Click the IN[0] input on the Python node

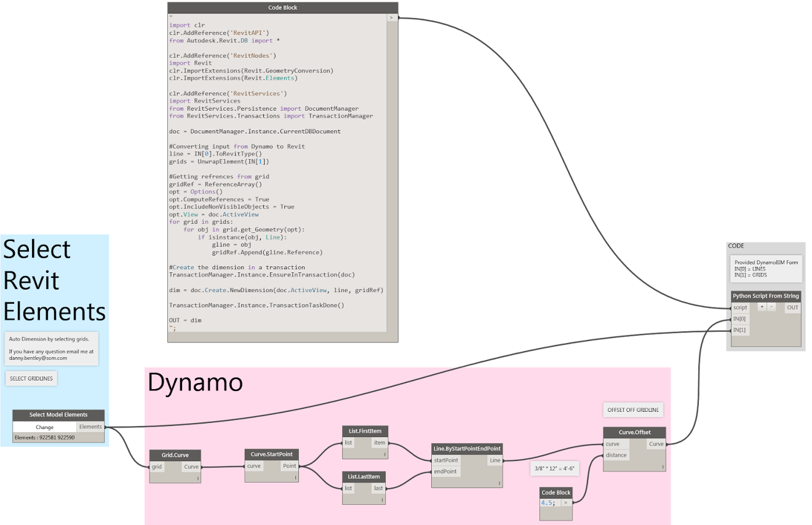tap(740, 318)
